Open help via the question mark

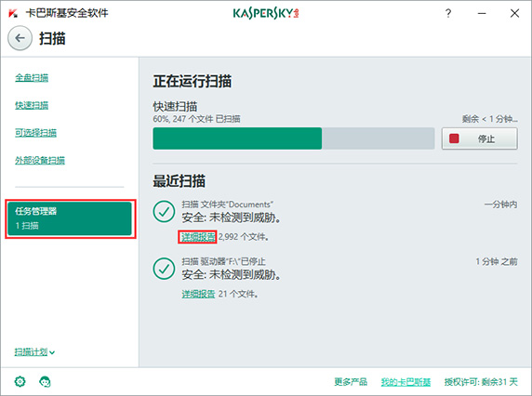pyautogui.click(x=448, y=14)
